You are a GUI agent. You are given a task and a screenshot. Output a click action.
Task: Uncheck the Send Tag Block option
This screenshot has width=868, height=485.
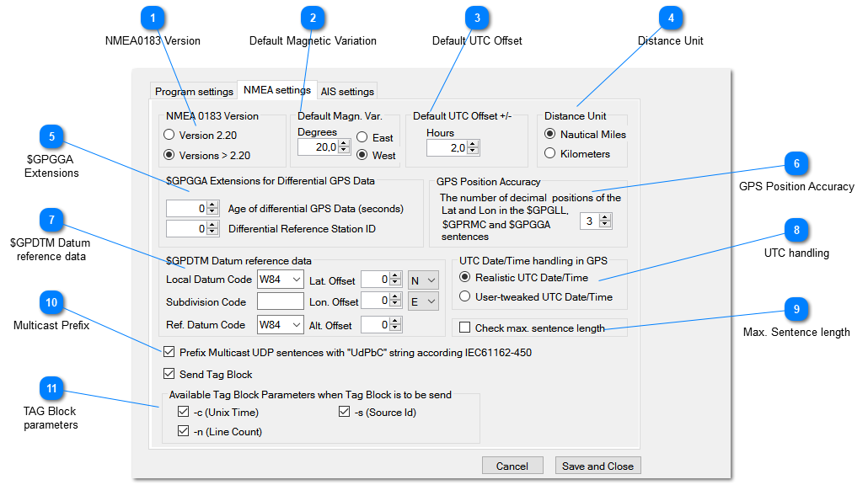[x=169, y=374]
